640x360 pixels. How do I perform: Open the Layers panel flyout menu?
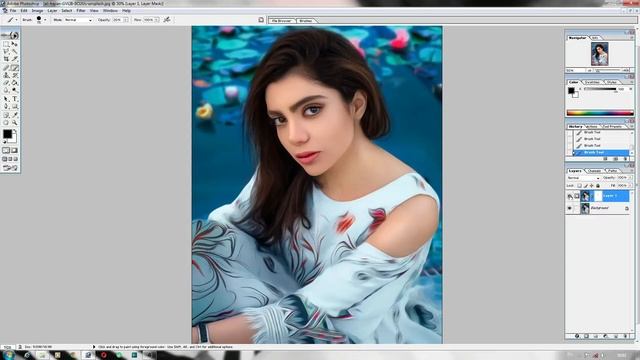[x=632, y=171]
